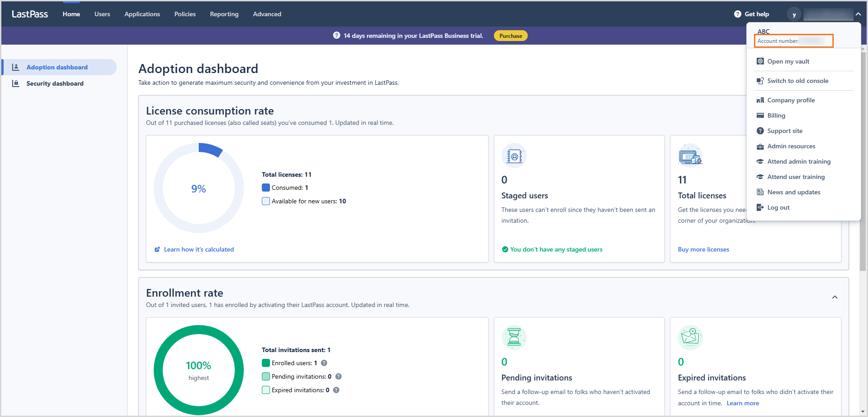Open the Users menu

[x=102, y=14]
